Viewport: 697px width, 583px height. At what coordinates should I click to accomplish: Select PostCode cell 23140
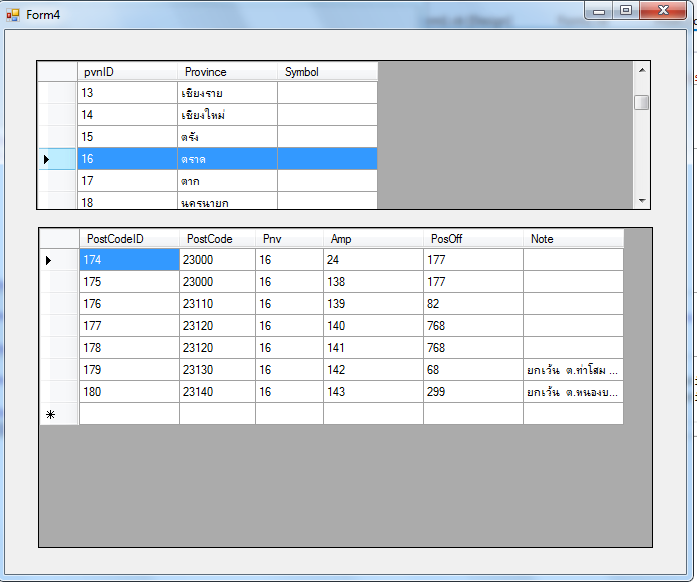click(x=217, y=391)
